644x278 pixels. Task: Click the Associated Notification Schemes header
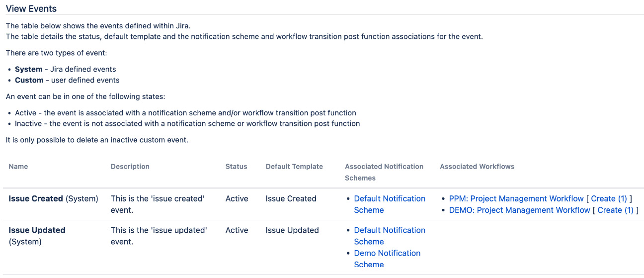point(384,172)
